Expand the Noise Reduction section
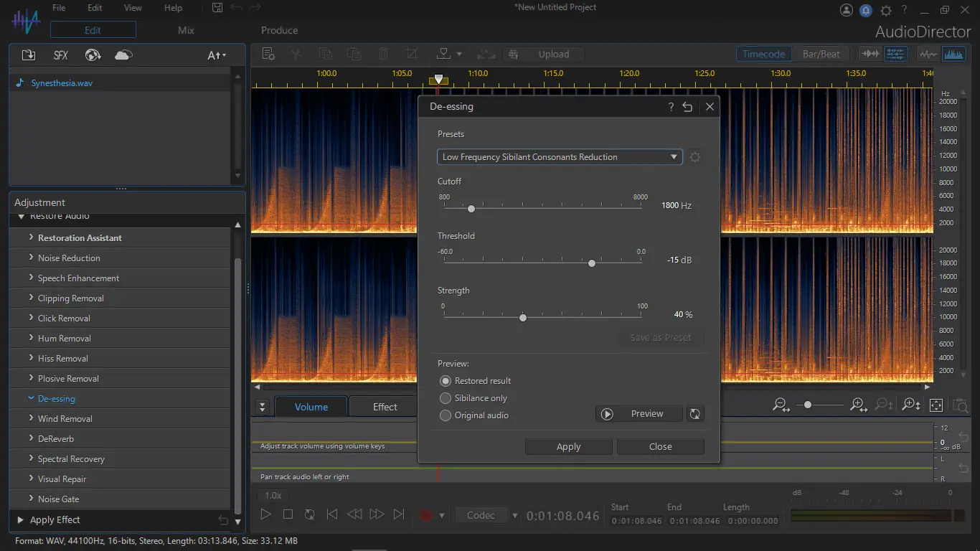The width and height of the screenshot is (980, 551). tap(69, 258)
